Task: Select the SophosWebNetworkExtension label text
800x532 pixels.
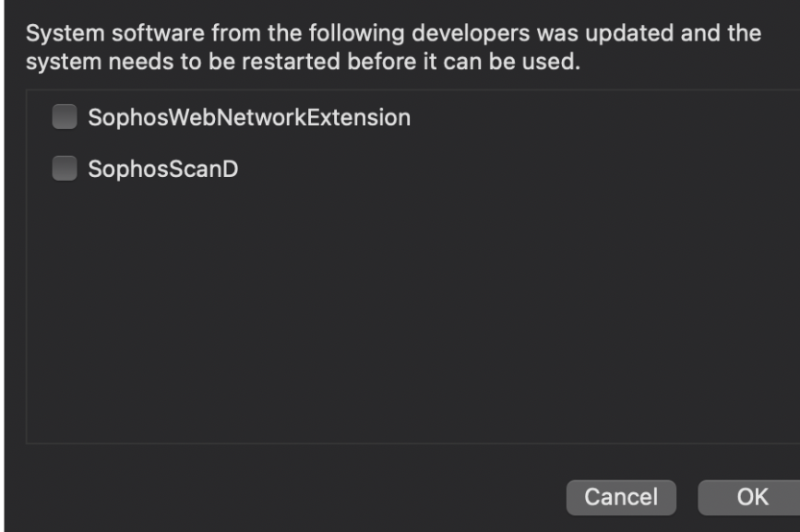Action: pyautogui.click(x=248, y=117)
